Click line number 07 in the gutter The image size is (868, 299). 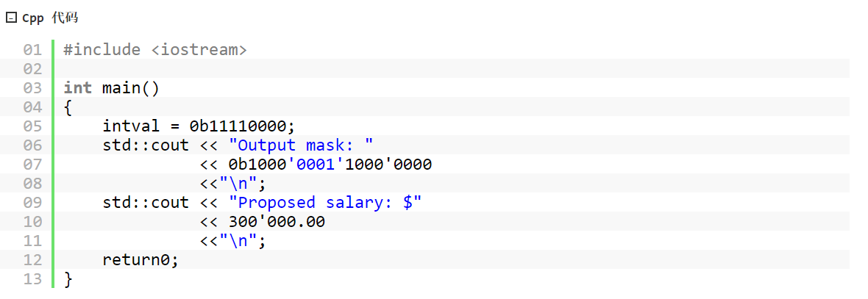tap(32, 164)
